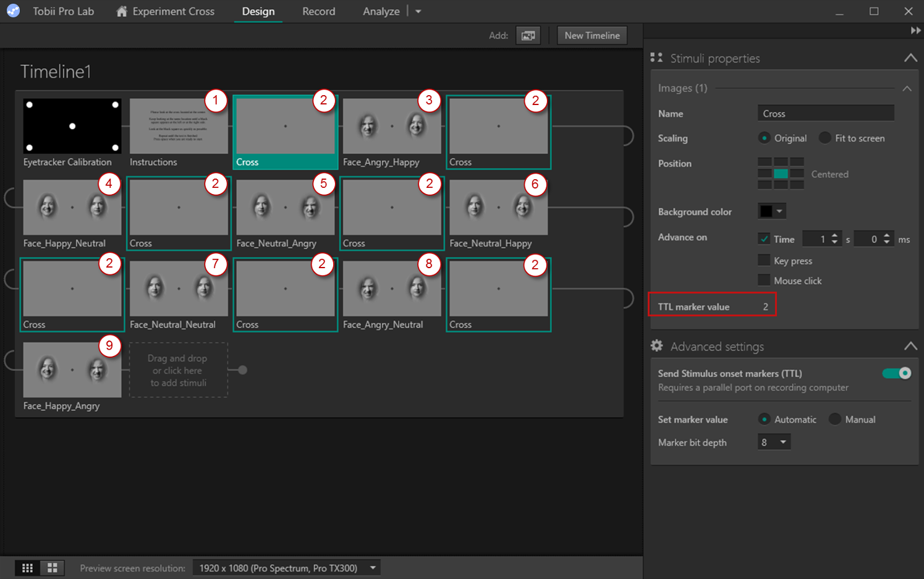
Task: Select the Manual marker value radio button
Action: click(834, 419)
